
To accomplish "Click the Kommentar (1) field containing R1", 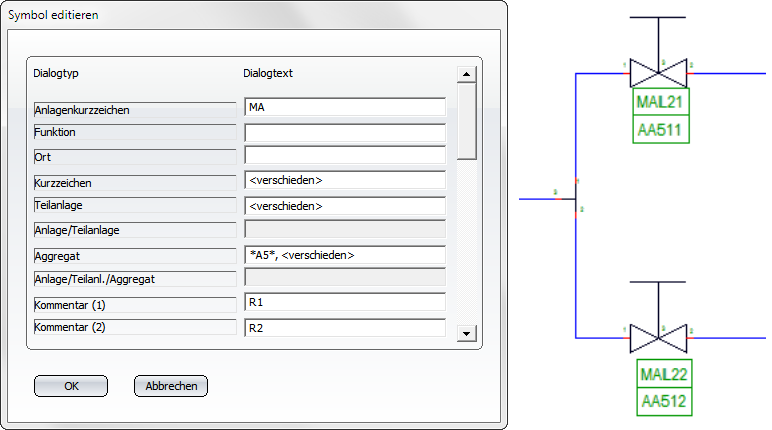I will pos(345,302).
